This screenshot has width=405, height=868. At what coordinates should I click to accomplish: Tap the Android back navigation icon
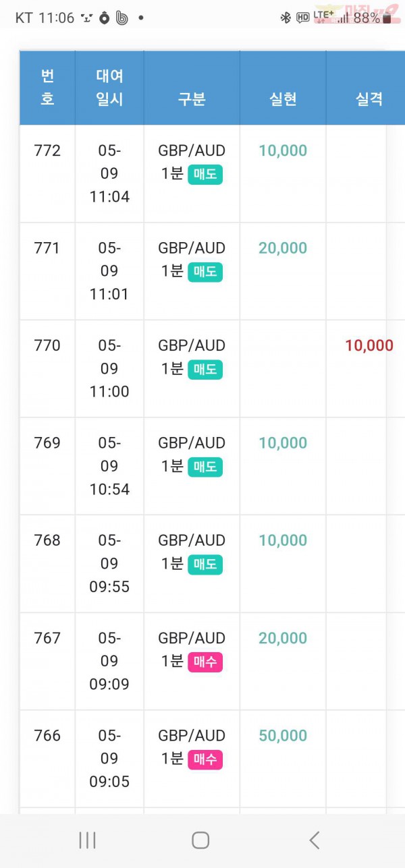click(x=314, y=840)
